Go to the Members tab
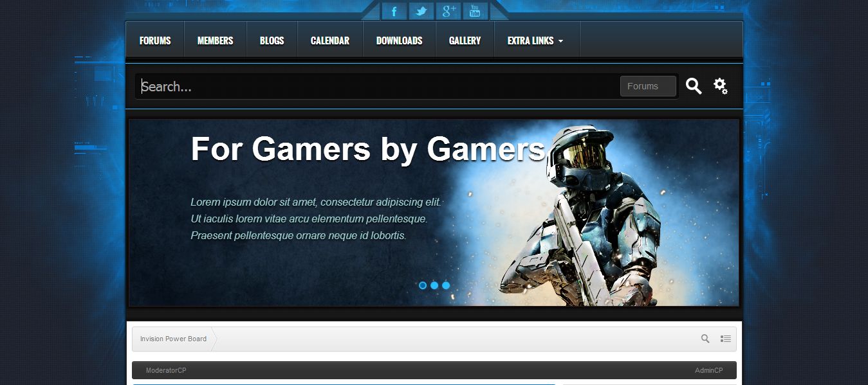Viewport: 868px width, 385px height. click(x=215, y=40)
